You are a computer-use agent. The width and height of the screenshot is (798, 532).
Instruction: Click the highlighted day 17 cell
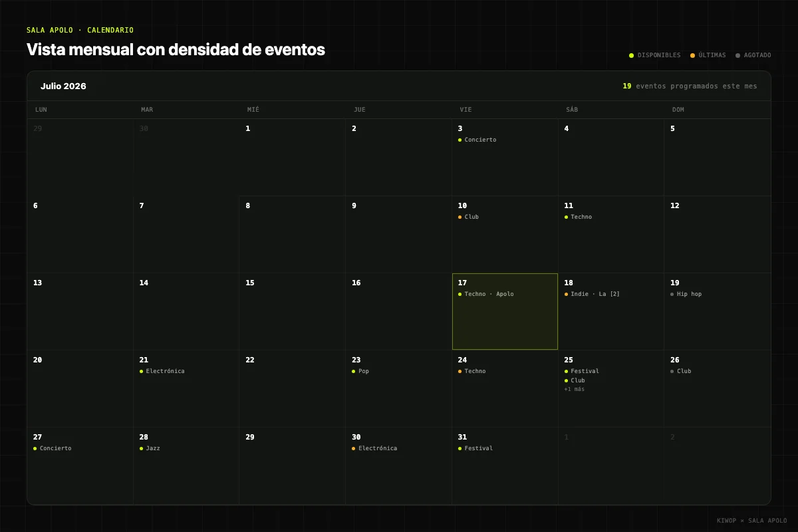tap(505, 311)
